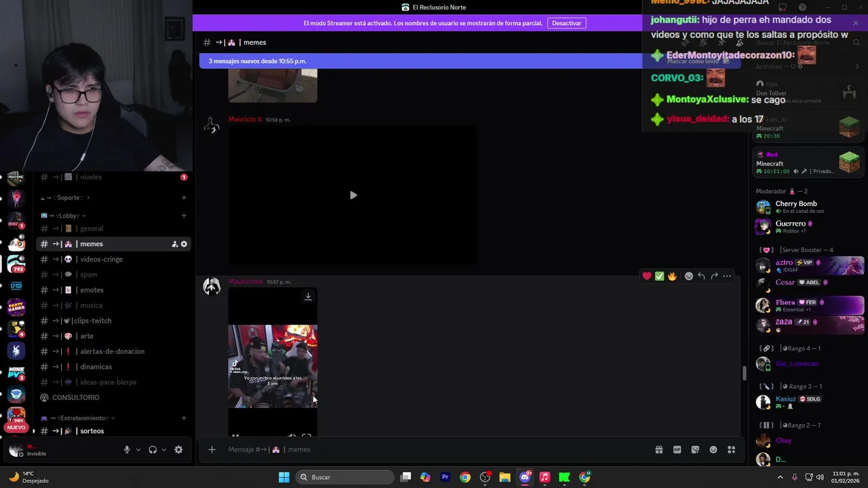
Task: Open the spam channel
Action: [113, 274]
